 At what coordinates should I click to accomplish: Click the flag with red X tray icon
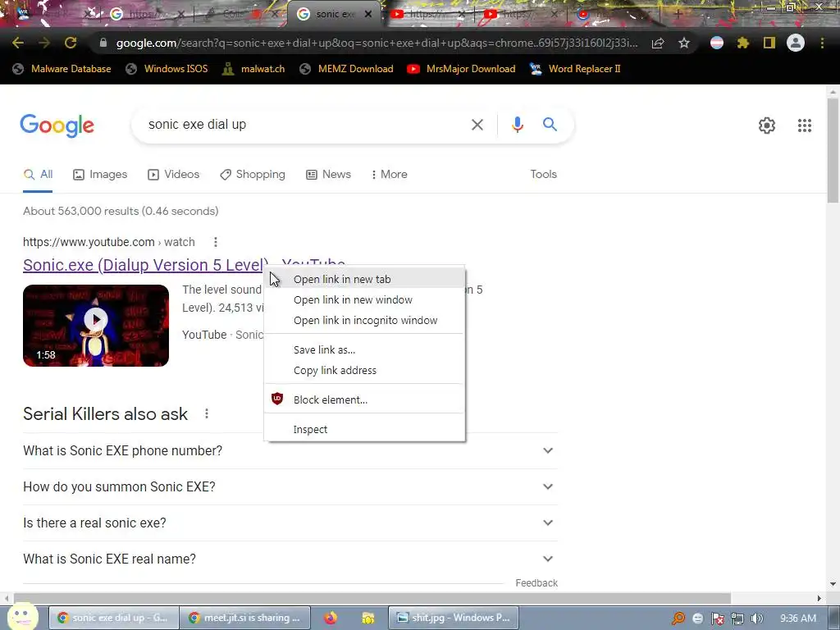coord(717,619)
